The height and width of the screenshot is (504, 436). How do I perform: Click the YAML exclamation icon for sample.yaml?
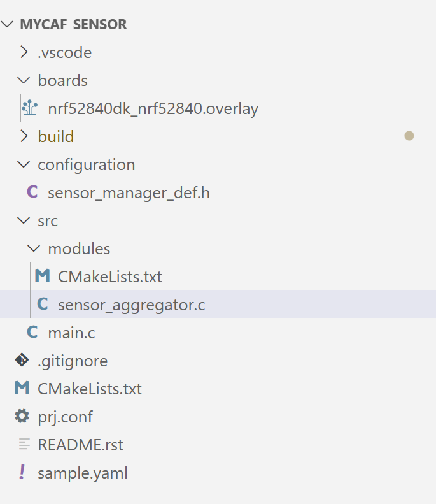click(x=22, y=473)
